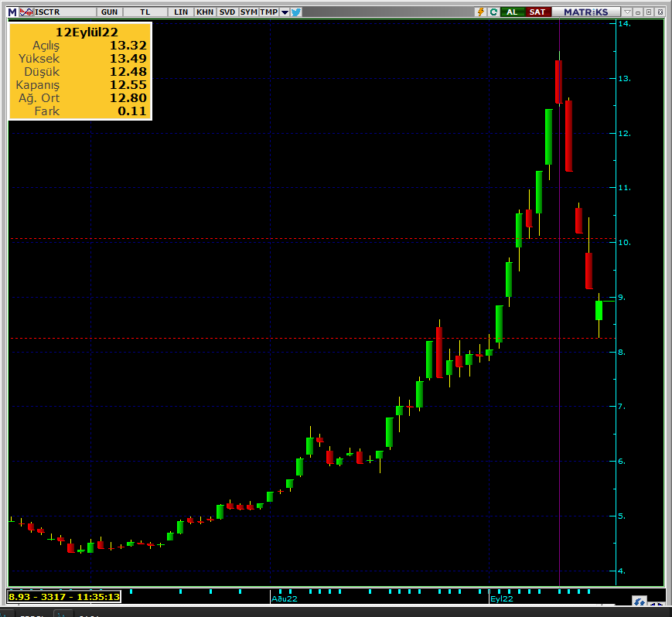Viewport: 672px width, 617px height.
Task: Click the lightning bolt quick order icon
Action: pos(481,12)
